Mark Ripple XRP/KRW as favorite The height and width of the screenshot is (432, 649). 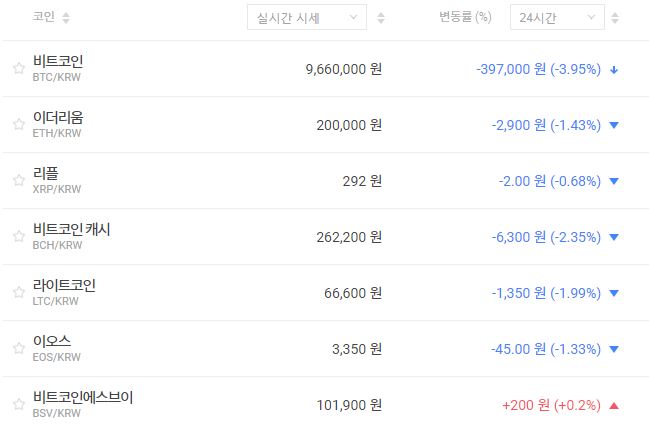pyautogui.click(x=18, y=181)
